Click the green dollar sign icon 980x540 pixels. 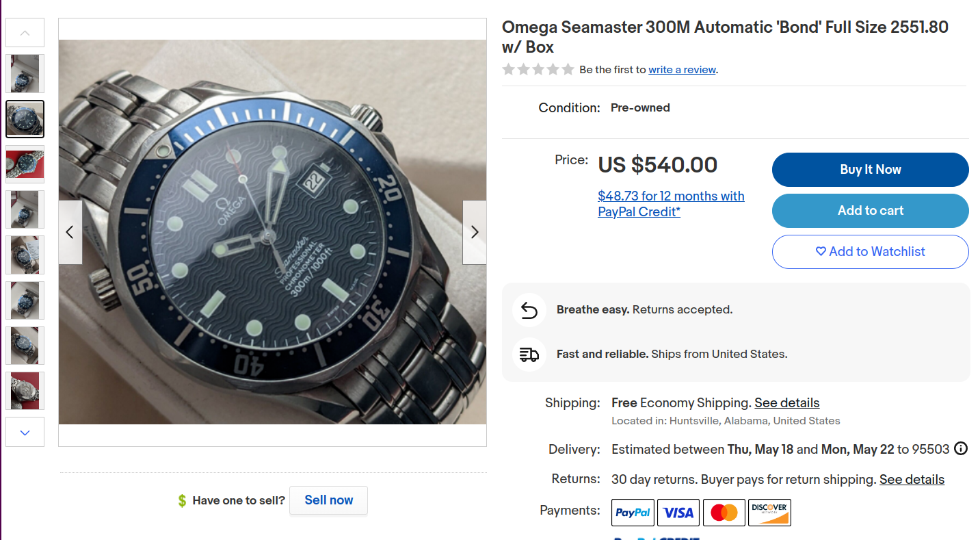pos(182,501)
